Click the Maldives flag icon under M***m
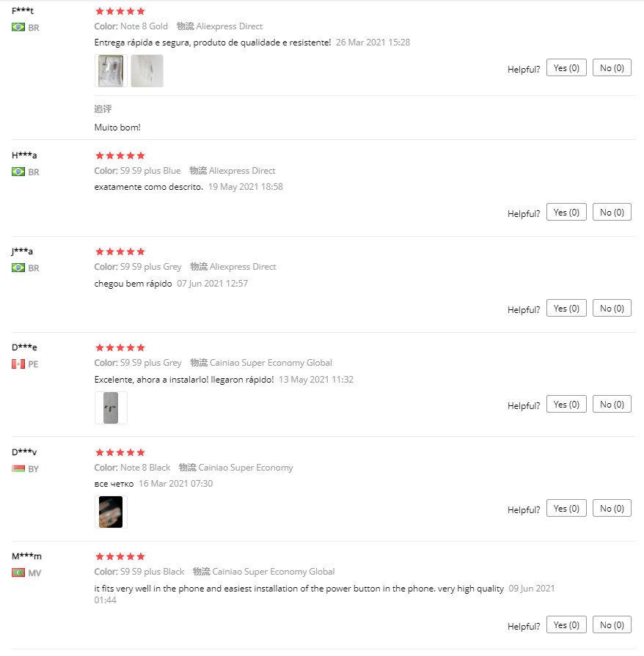 (18, 572)
